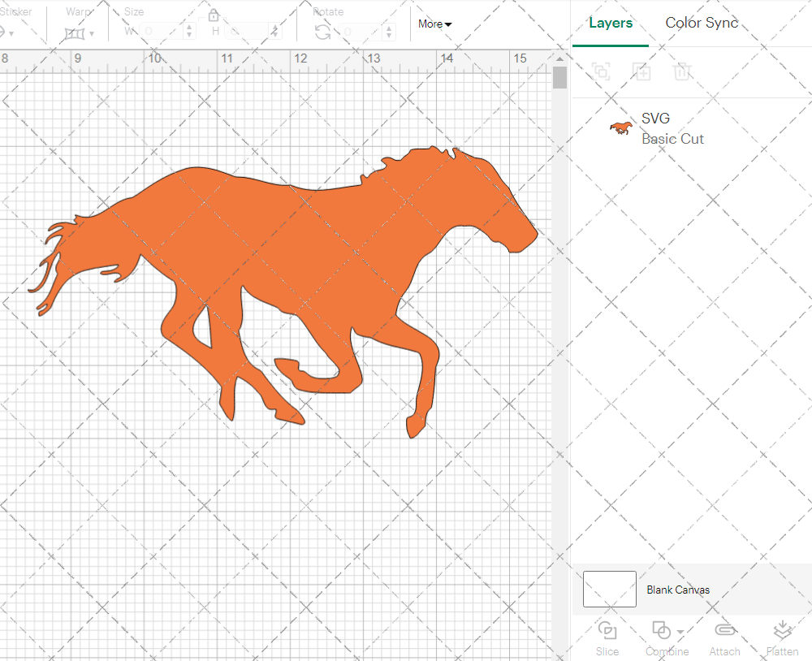Screen dimensions: 812x661
Task: Open the Warp options dropdown
Action: click(x=92, y=33)
